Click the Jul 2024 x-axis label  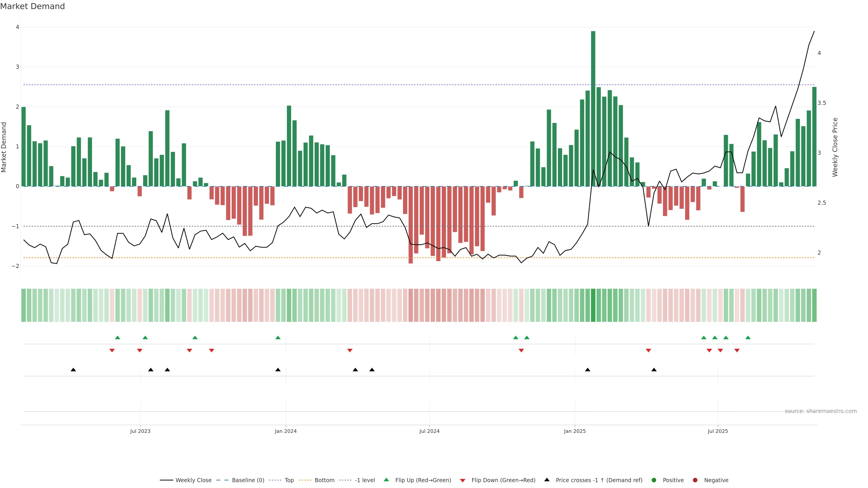coord(429,431)
